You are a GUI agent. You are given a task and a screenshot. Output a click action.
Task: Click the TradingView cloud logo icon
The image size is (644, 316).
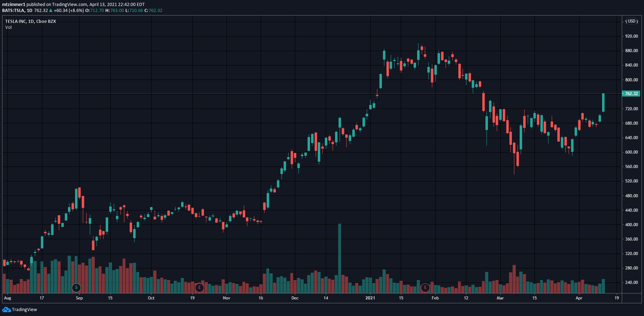coord(6,309)
